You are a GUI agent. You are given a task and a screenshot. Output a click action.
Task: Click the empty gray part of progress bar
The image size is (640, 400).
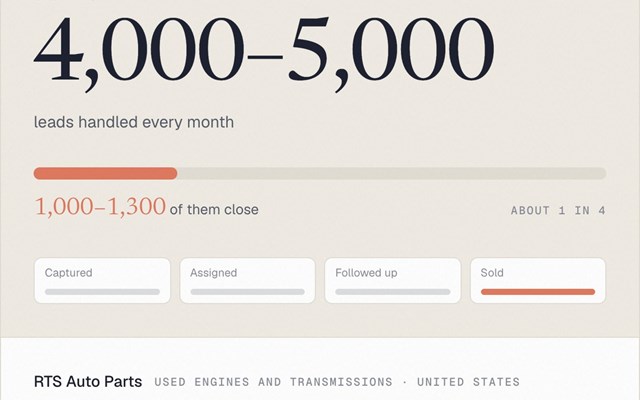[392, 173]
